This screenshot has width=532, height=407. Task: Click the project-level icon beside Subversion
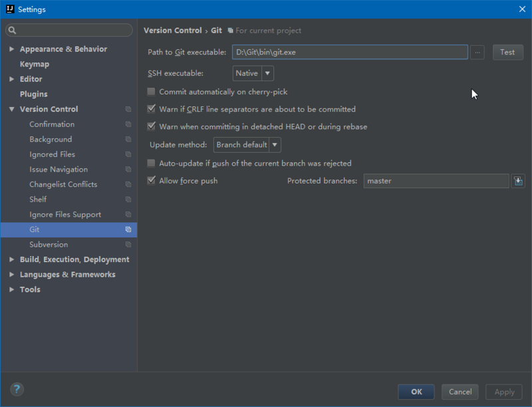click(x=128, y=244)
